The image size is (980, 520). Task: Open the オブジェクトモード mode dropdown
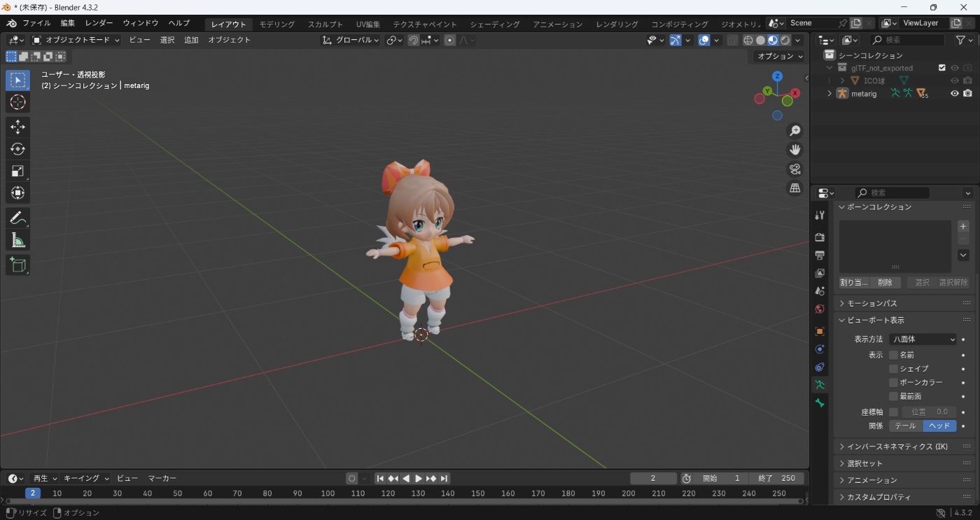[76, 41]
